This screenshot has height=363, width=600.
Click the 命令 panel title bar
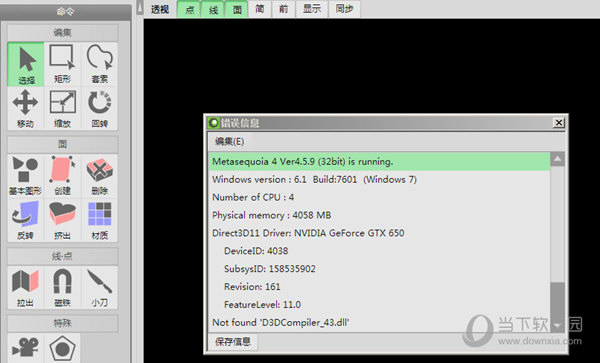tap(65, 12)
